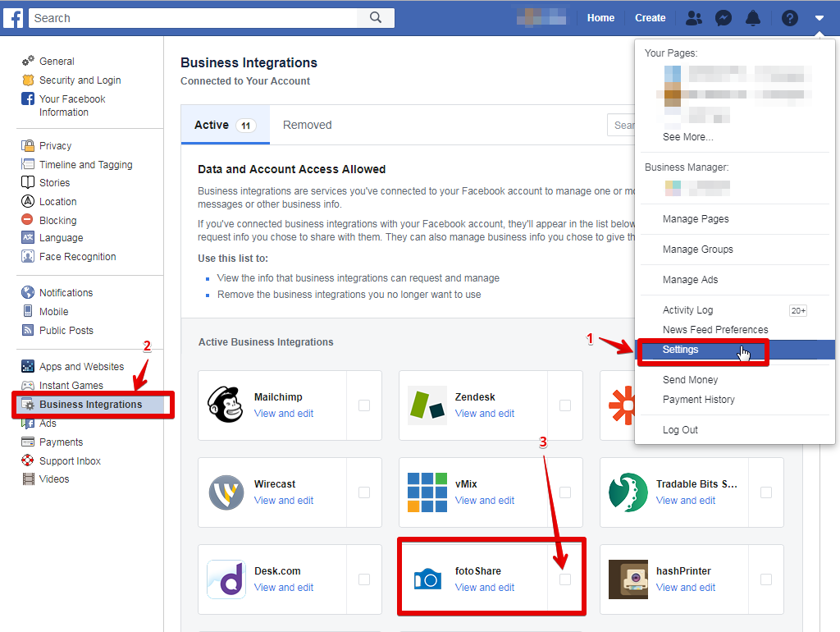Collapse the account dropdown arrow
The width and height of the screenshot is (840, 632).
click(x=819, y=18)
